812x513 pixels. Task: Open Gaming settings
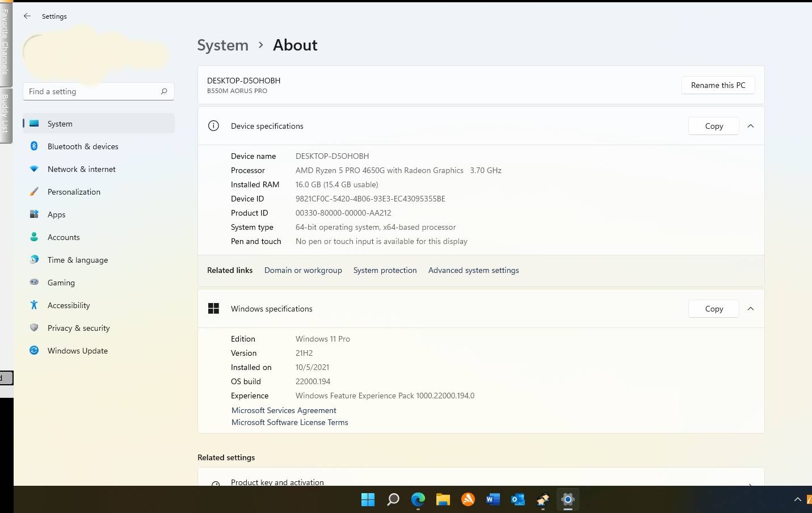click(x=99, y=282)
